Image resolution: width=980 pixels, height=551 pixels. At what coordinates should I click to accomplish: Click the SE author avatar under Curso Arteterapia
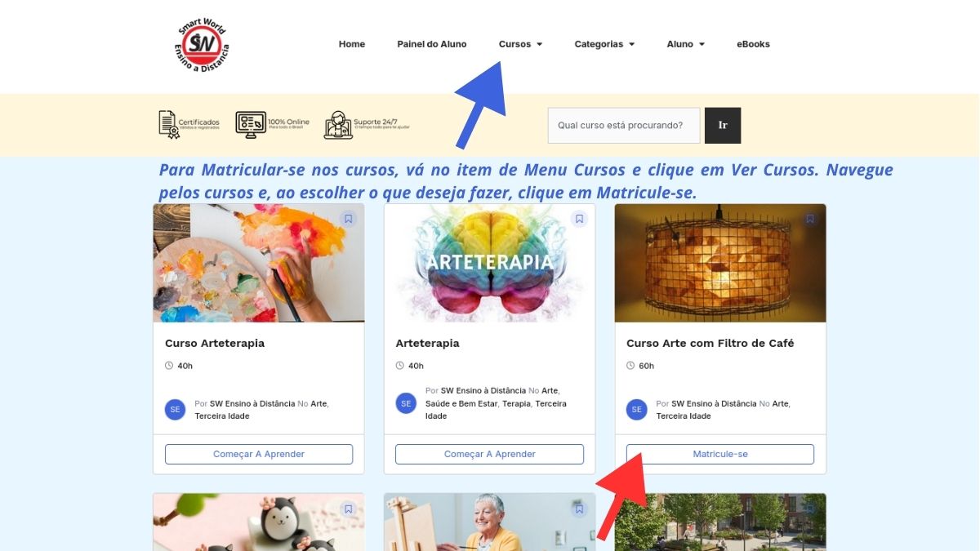tap(176, 410)
